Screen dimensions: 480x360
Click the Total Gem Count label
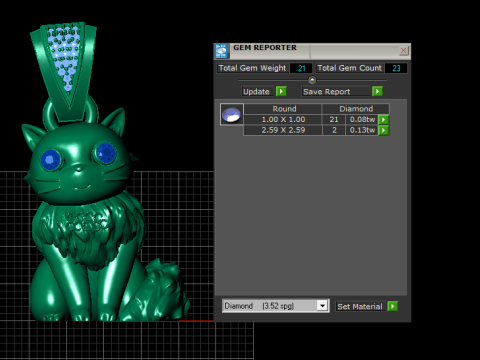coord(349,68)
